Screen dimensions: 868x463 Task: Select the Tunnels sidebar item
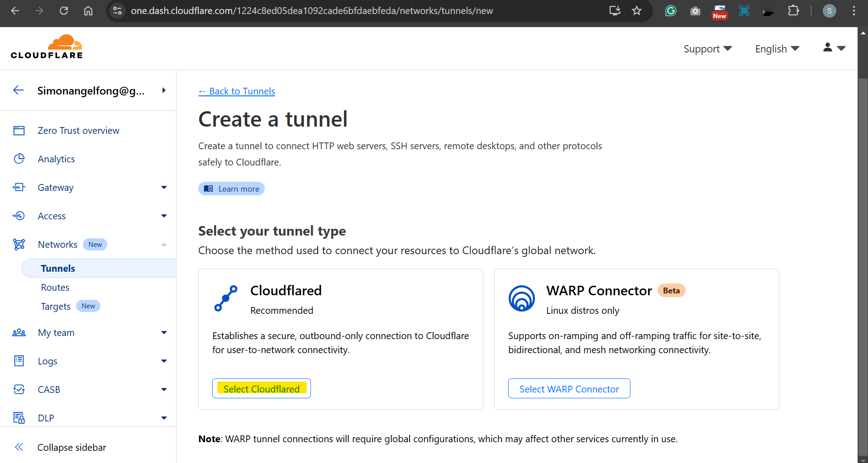[99, 268]
